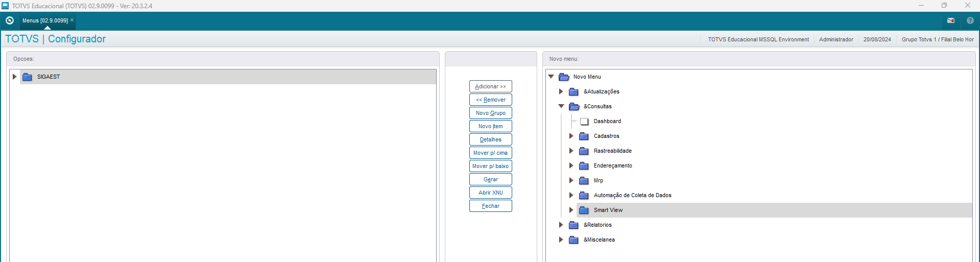Screen dimensions: 980x262
Task: Collapse the Novo Menu root node
Action: coord(551,77)
